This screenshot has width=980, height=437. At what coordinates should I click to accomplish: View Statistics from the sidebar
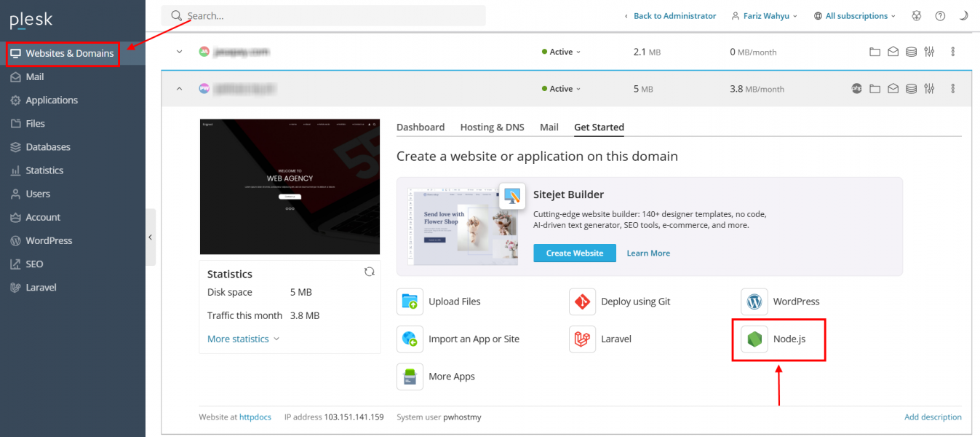(73, 170)
